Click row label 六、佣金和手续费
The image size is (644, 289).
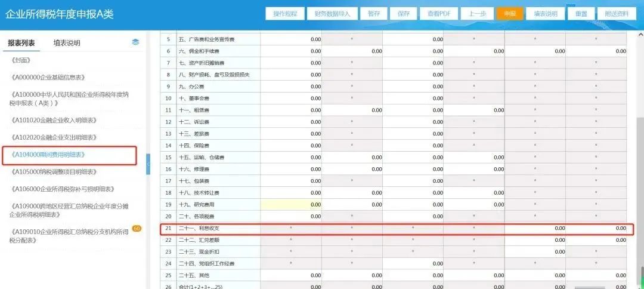coord(199,51)
